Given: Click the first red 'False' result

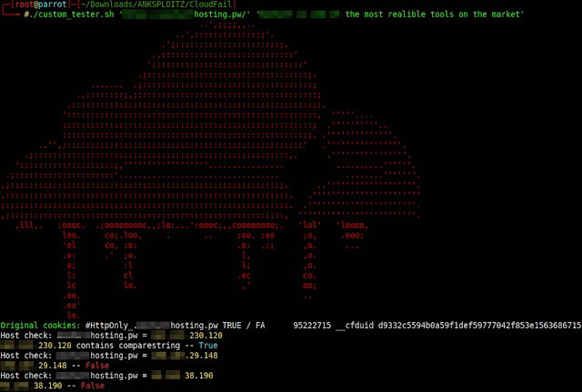Looking at the screenshot, I should point(97,366).
